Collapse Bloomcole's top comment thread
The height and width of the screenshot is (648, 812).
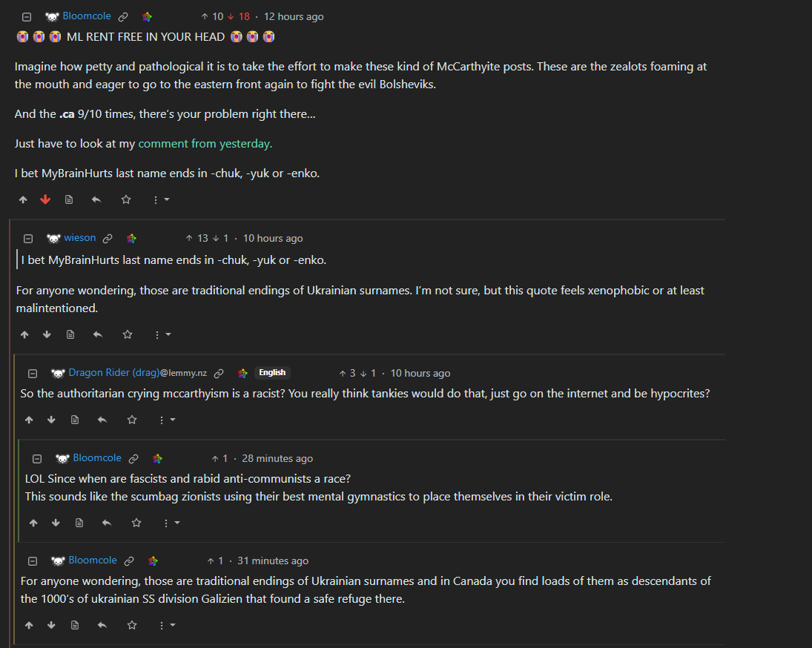27,16
